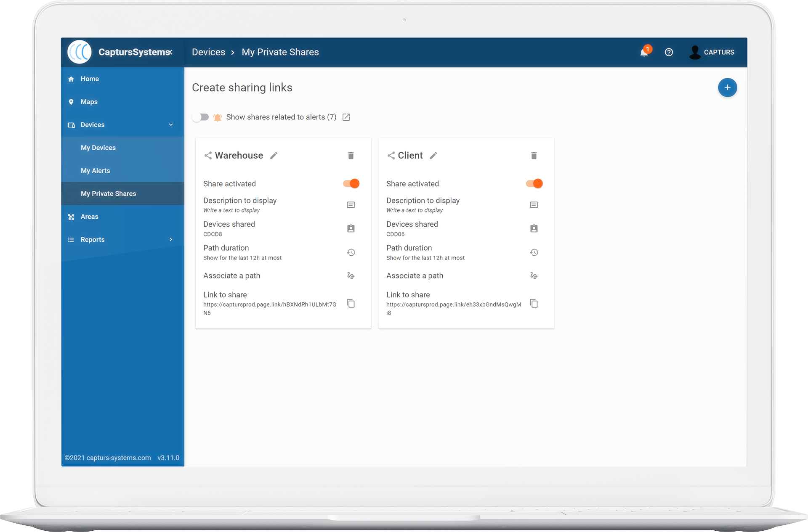Image resolution: width=808 pixels, height=532 pixels.
Task: Click the capturs-systems.com footer text
Action: (119, 458)
